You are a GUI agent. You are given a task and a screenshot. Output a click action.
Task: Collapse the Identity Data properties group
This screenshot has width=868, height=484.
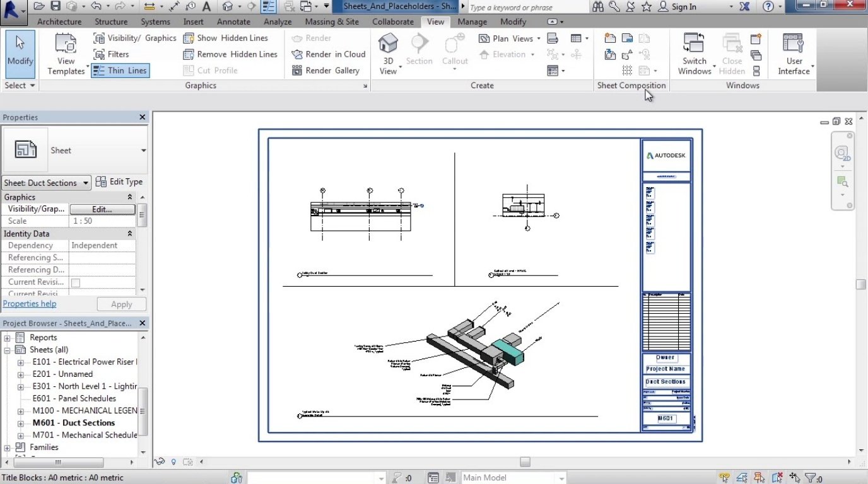click(130, 234)
